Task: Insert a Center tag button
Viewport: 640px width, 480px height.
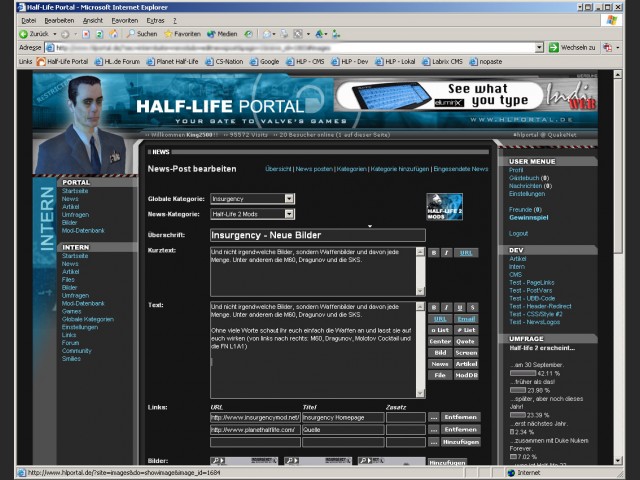Action: pyautogui.click(x=440, y=342)
